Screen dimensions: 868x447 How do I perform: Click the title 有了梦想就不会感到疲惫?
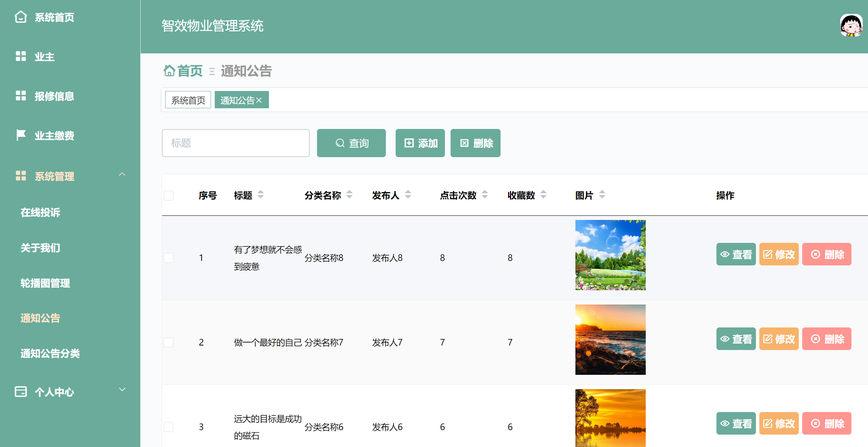click(268, 258)
